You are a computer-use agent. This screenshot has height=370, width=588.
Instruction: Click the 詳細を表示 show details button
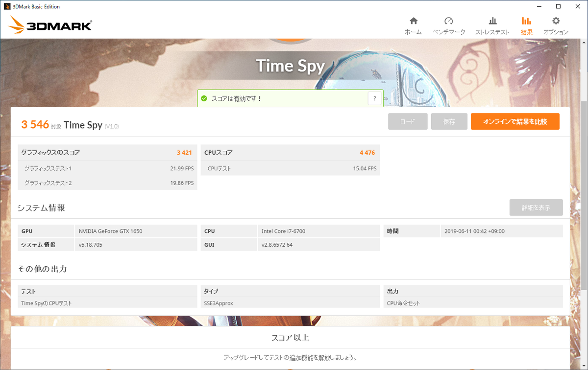coord(536,208)
